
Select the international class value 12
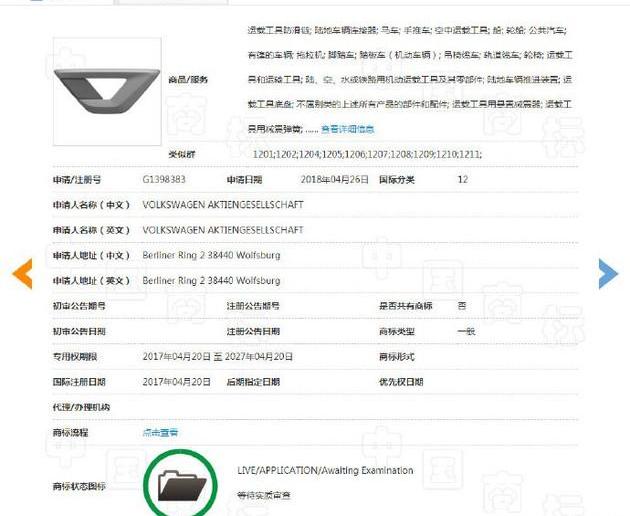click(x=463, y=179)
